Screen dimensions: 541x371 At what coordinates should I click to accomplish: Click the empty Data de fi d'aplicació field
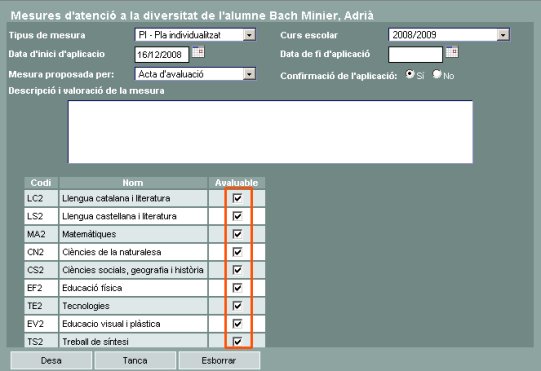(x=415, y=55)
